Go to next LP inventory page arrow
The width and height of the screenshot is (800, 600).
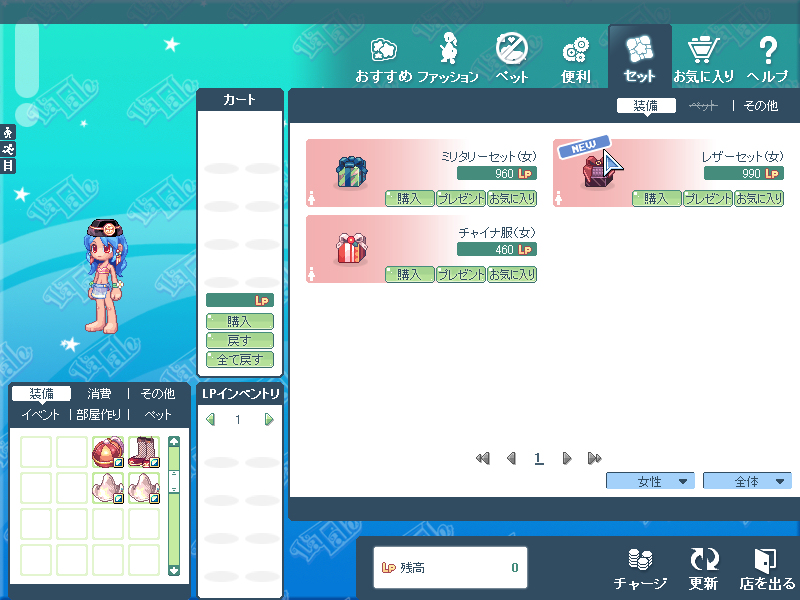[x=268, y=420]
